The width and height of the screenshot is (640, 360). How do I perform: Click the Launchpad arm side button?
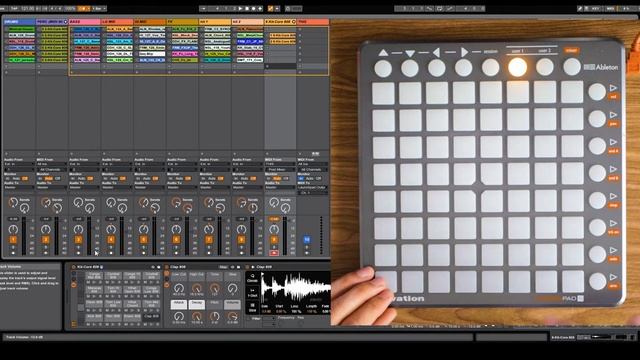click(597, 281)
